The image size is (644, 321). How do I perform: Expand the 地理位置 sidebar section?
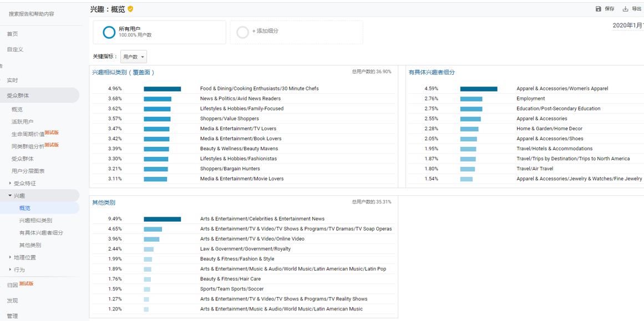pyautogui.click(x=10, y=257)
